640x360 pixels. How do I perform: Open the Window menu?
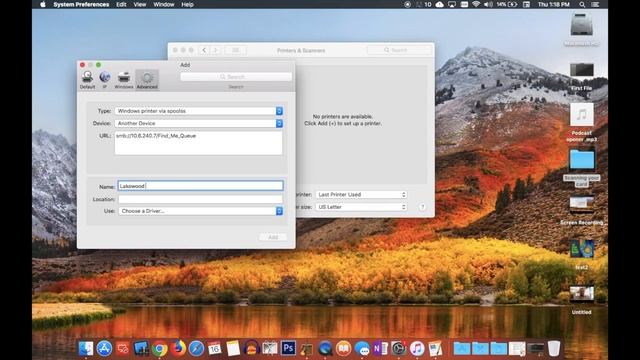coord(164,4)
